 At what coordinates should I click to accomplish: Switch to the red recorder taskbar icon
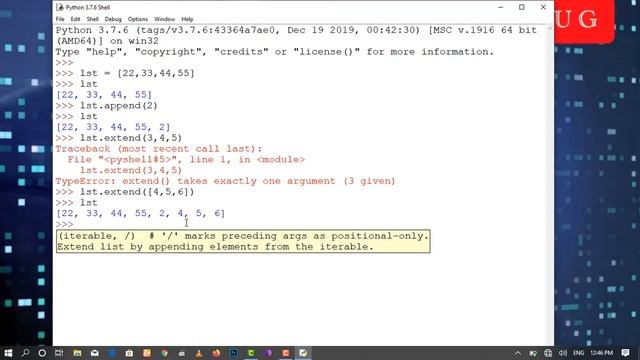286,353
